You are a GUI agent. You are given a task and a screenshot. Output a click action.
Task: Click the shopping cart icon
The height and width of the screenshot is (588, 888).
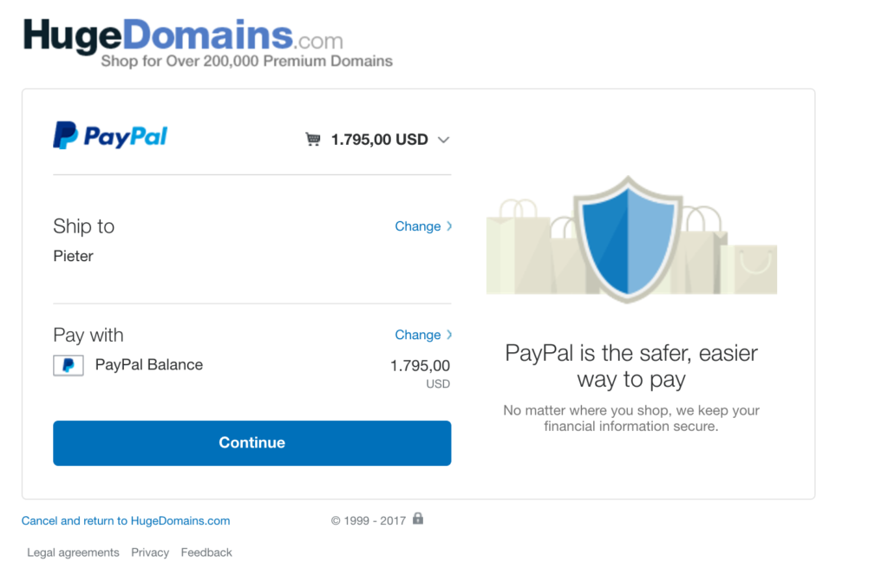click(x=313, y=139)
